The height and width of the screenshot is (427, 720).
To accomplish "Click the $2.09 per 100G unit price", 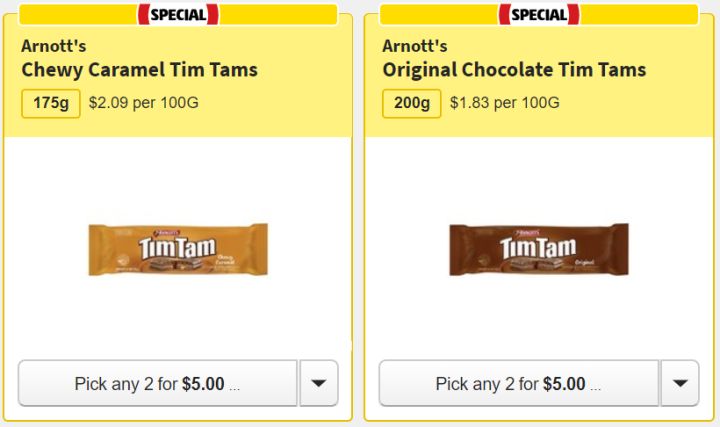I will point(143,103).
